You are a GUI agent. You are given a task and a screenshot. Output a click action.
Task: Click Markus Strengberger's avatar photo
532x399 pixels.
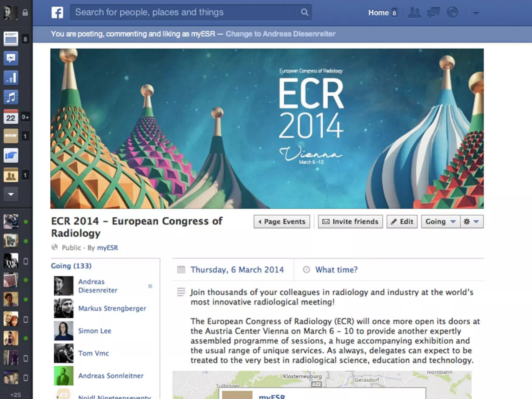coord(64,308)
